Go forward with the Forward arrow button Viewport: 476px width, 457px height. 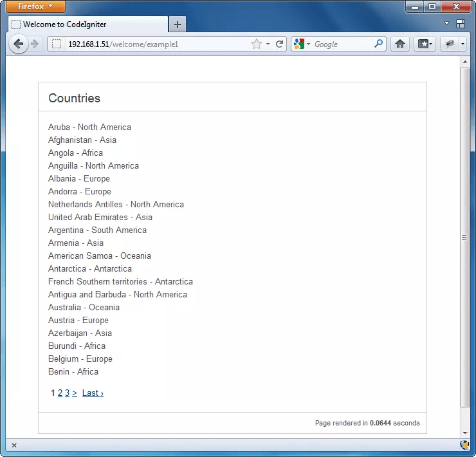pos(35,44)
